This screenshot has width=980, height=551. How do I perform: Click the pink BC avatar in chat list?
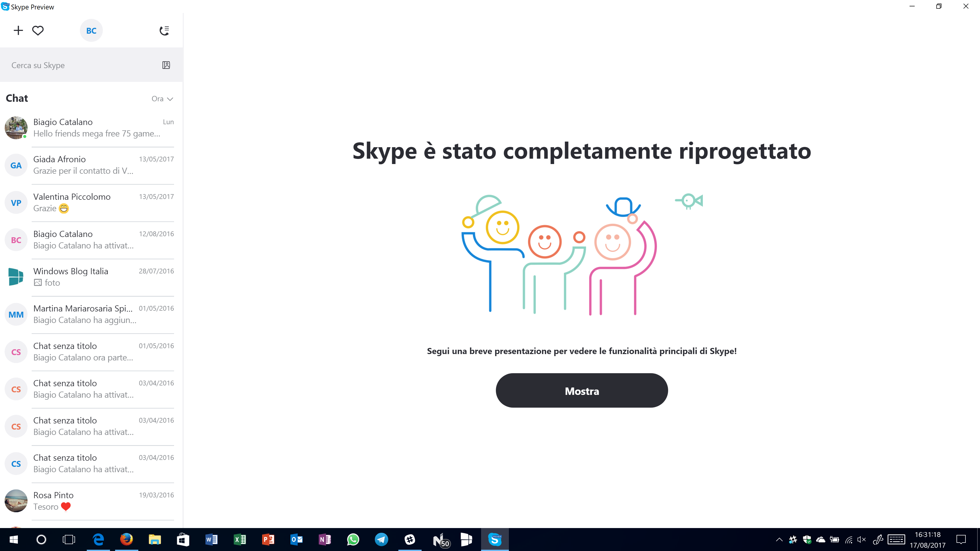point(16,240)
